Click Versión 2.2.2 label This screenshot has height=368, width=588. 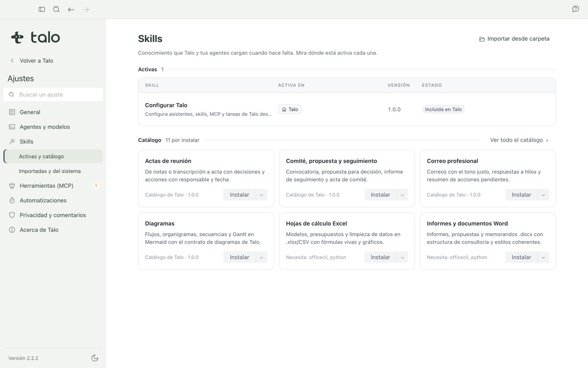23,358
